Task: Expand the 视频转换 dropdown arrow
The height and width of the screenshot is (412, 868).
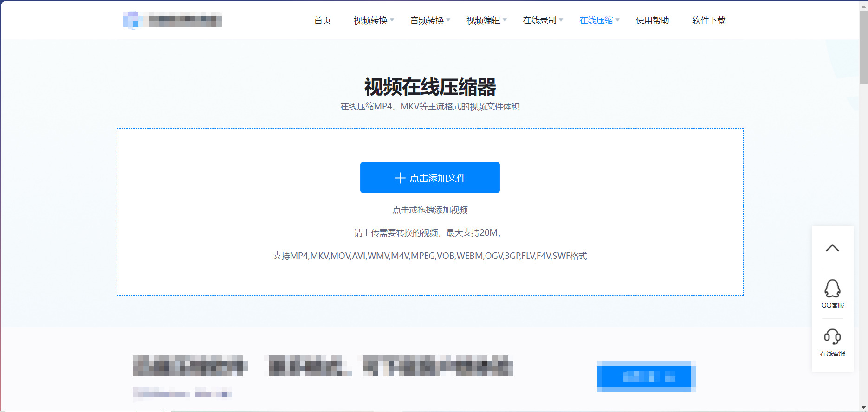Action: [x=392, y=20]
